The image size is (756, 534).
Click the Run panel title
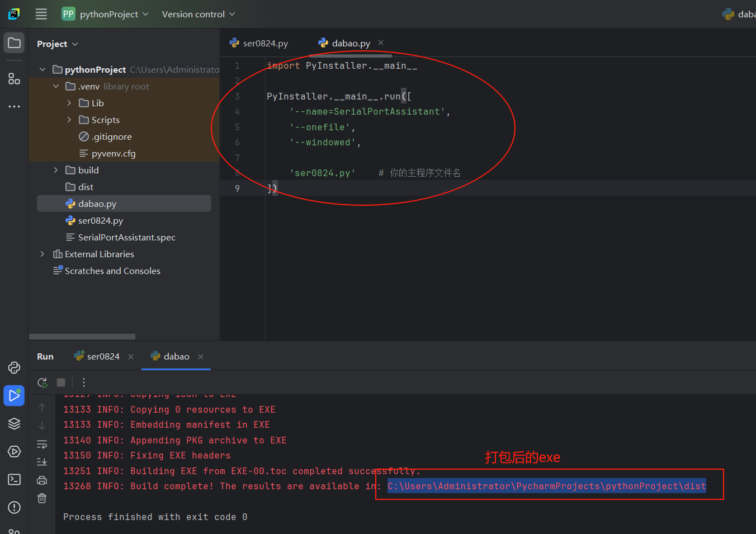tap(45, 357)
